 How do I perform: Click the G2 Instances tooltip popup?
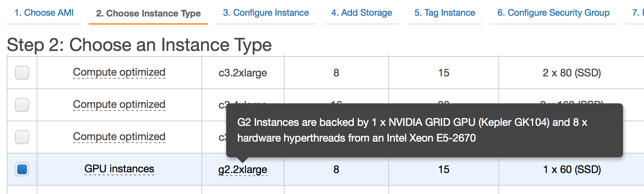point(425,130)
